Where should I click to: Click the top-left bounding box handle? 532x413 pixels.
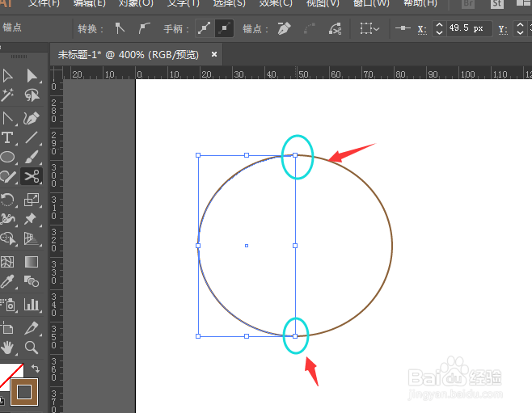pos(198,155)
